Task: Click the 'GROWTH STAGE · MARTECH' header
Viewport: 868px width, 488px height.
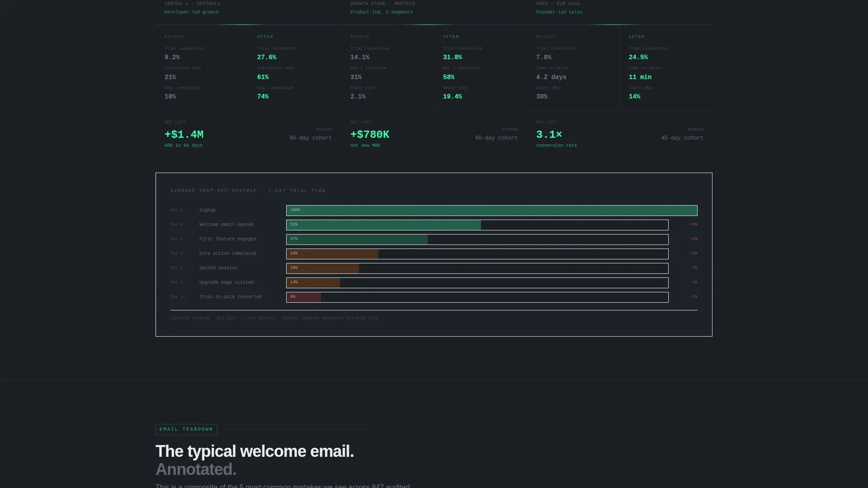Action: pyautogui.click(x=382, y=4)
